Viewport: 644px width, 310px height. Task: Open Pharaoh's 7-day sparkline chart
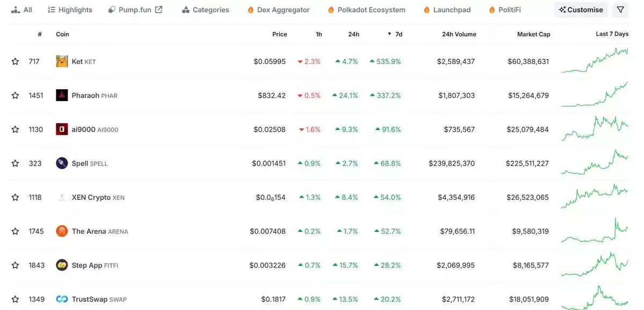595,94
